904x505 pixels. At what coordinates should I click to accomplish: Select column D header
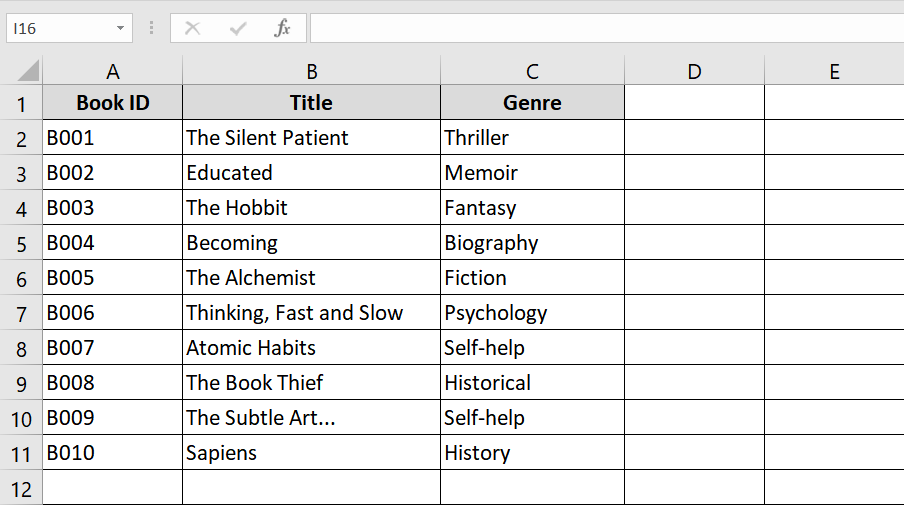tap(694, 71)
